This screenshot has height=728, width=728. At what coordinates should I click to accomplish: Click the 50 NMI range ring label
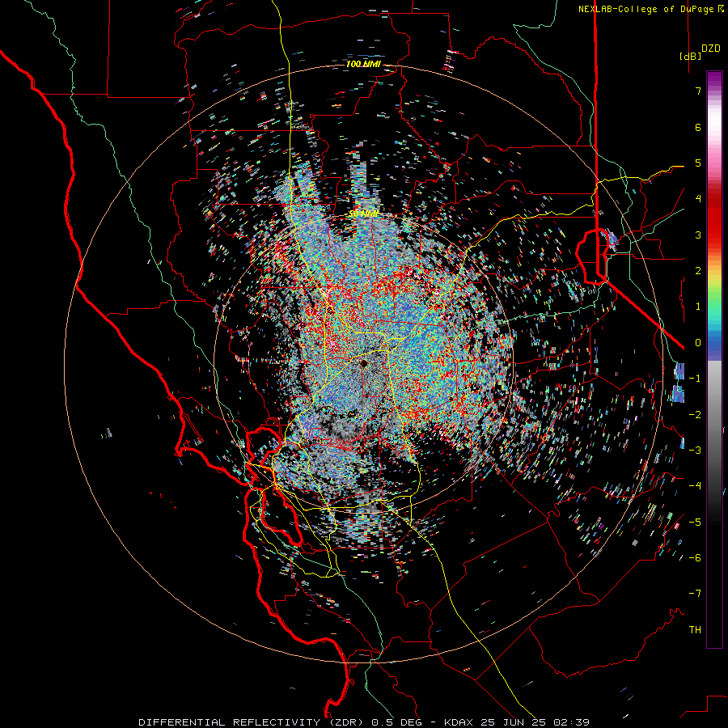click(x=363, y=214)
